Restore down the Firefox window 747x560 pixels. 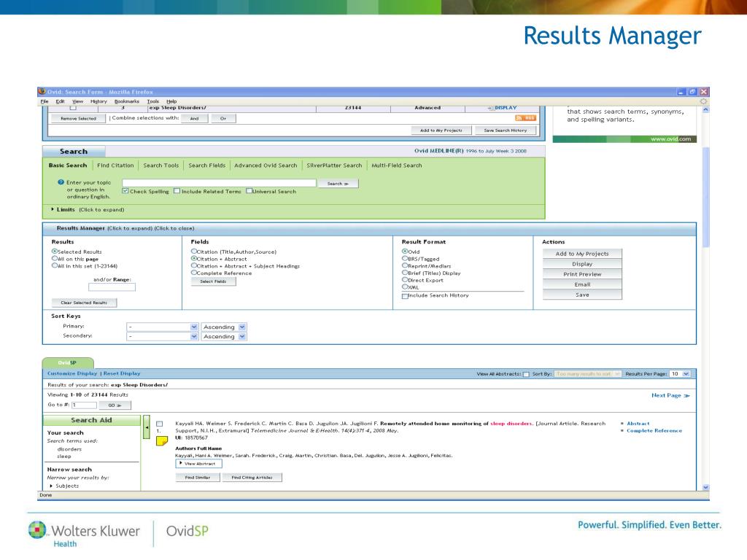point(693,92)
